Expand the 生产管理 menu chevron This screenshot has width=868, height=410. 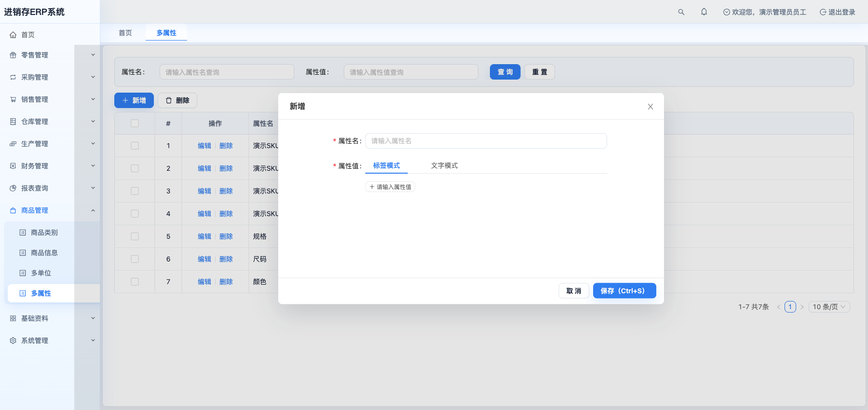coord(93,144)
